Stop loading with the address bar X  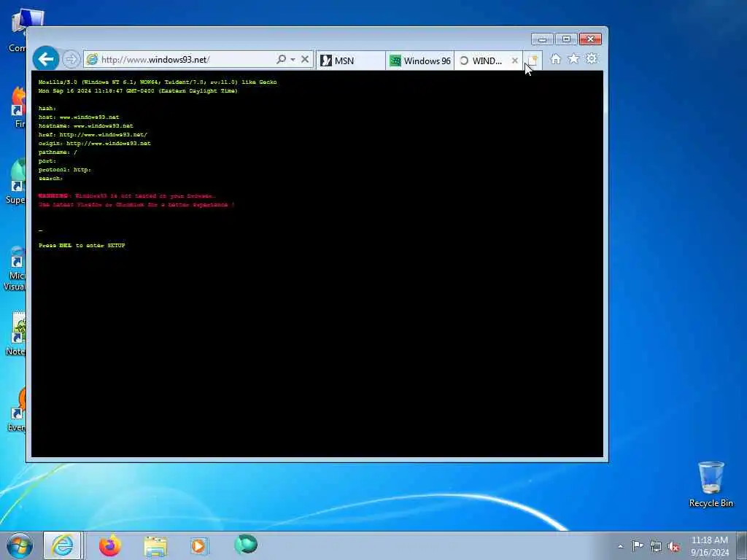305,60
